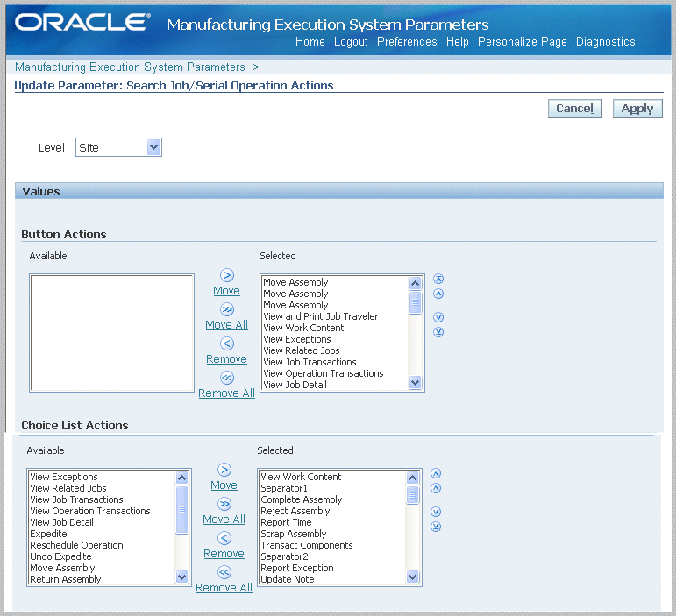
Task: Select View and Print Job Traveler in Selected
Action: point(320,316)
